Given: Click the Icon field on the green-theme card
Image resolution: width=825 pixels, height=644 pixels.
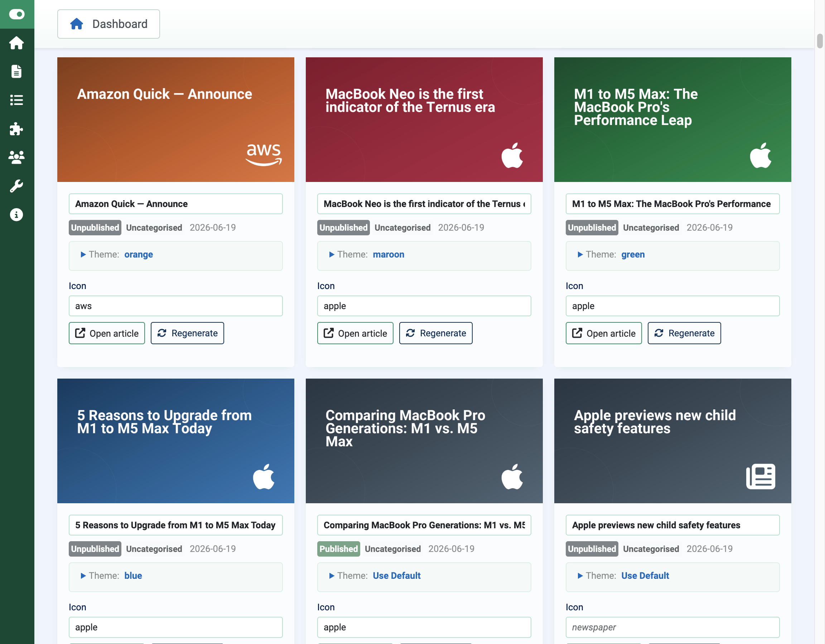Looking at the screenshot, I should pyautogui.click(x=672, y=306).
